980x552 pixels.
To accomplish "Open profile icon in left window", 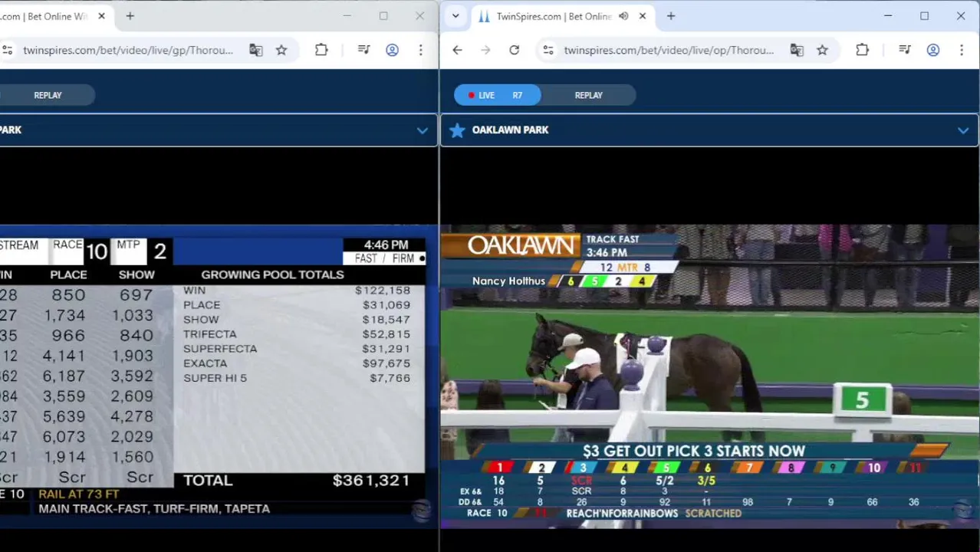I will [x=392, y=50].
